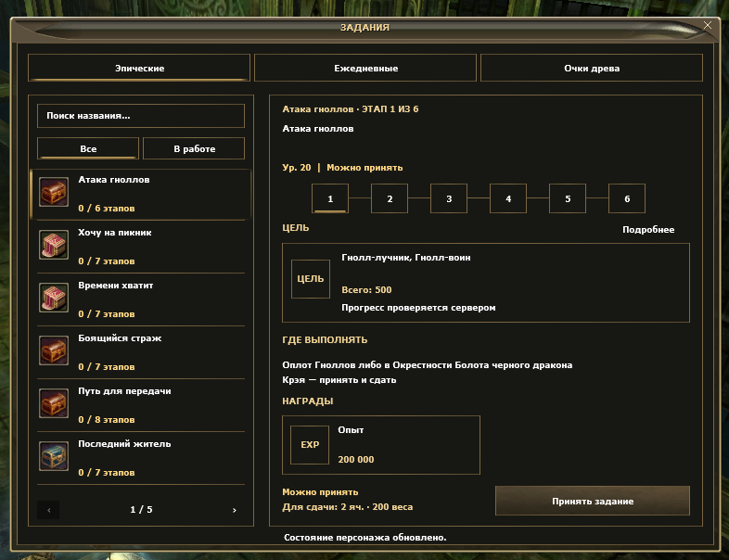
Task: Select the Последний житель quest title
Action: pos(124,444)
